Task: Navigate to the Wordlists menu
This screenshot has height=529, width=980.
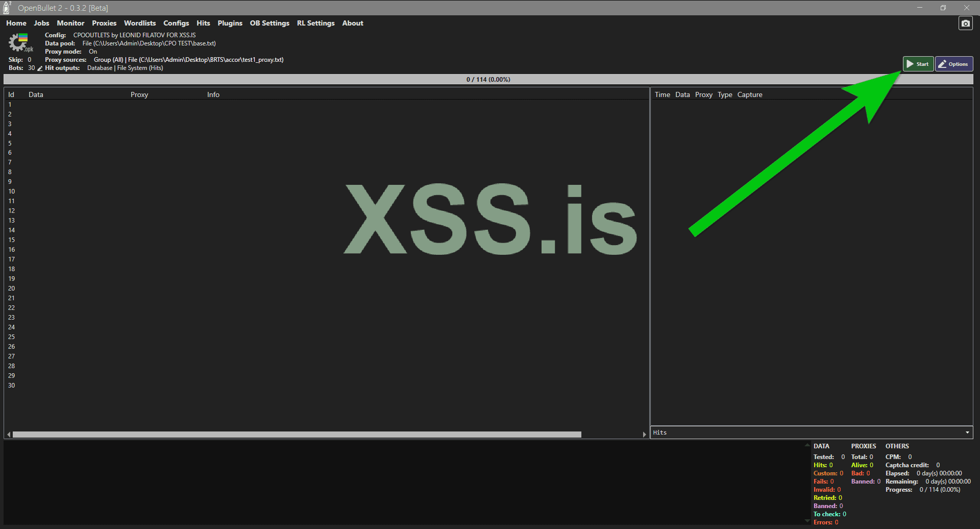Action: pos(140,23)
